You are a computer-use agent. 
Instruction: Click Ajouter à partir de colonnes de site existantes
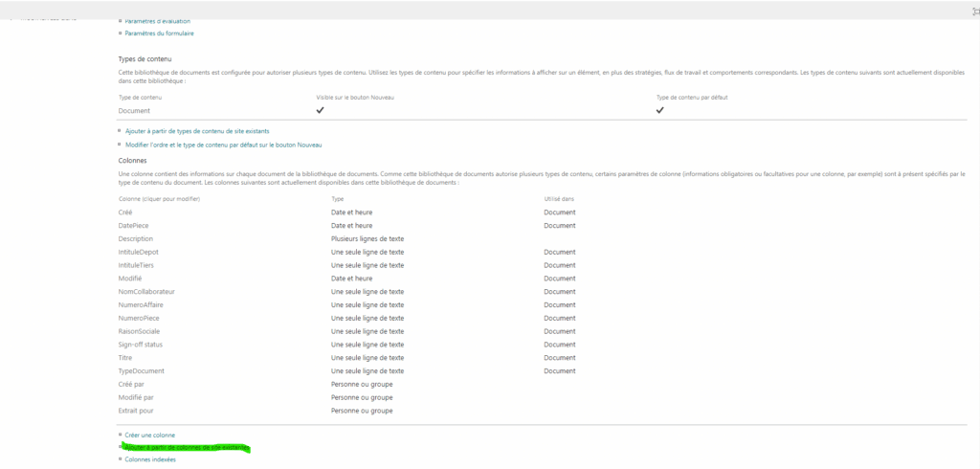click(187, 447)
